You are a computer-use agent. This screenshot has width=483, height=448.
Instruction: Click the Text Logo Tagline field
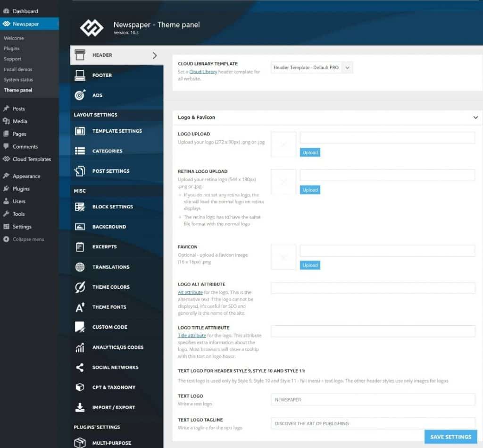[373, 423]
